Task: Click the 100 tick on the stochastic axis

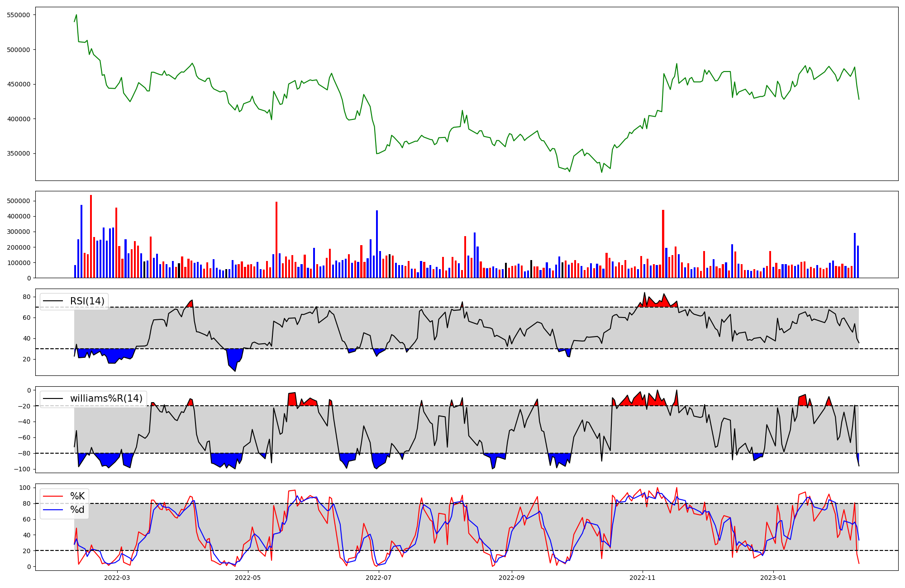Action: point(25,488)
